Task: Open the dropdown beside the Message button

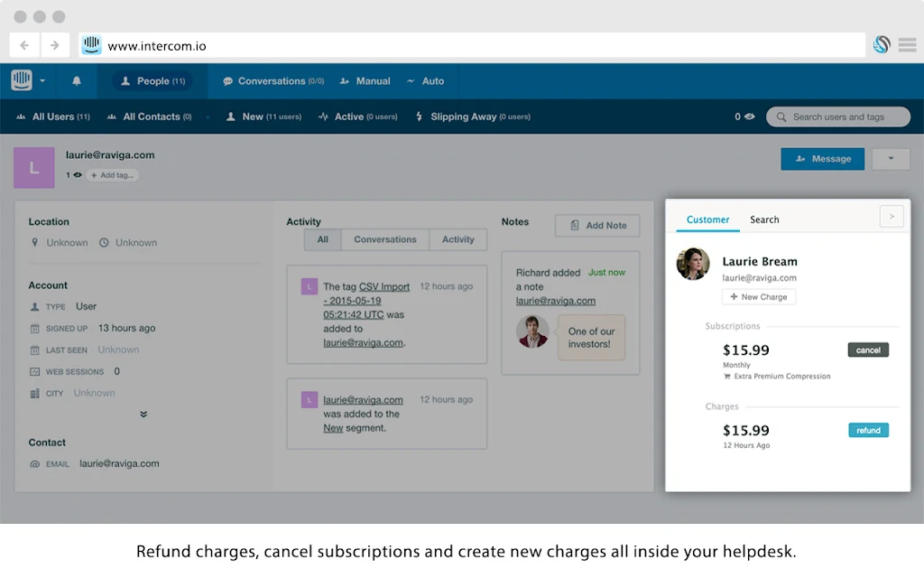Action: (891, 159)
